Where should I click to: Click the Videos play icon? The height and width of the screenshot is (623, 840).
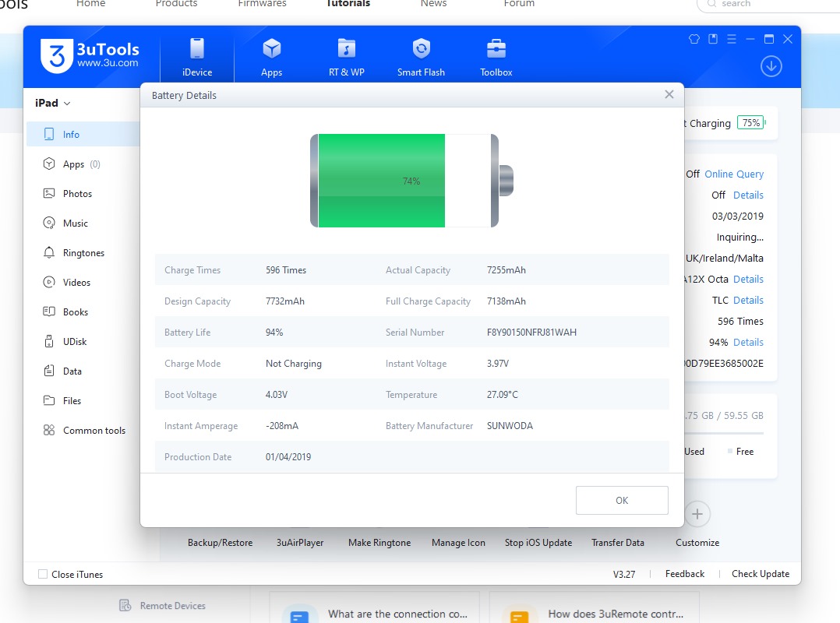pos(49,282)
